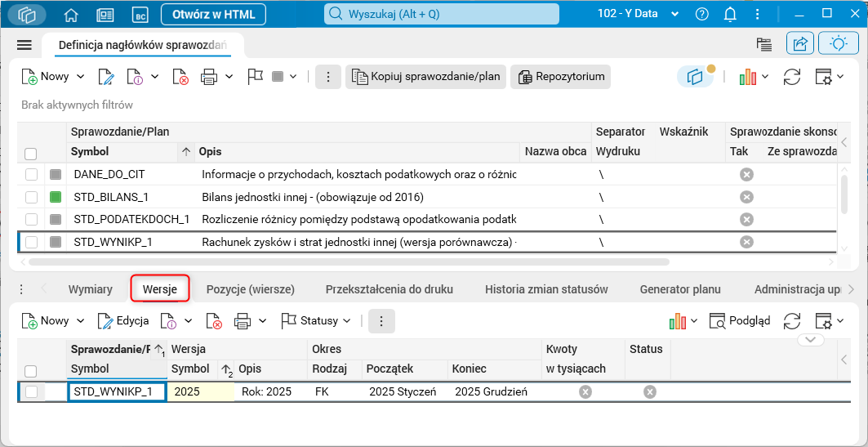Check the STD_BILANS_1 row checkbox
The width and height of the screenshot is (868, 447).
[31, 197]
